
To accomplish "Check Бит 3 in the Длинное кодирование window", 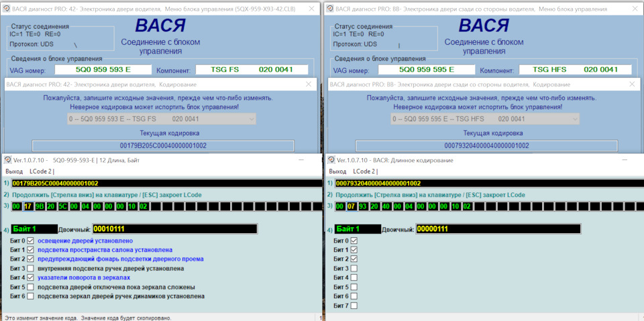I will pyautogui.click(x=354, y=269).
